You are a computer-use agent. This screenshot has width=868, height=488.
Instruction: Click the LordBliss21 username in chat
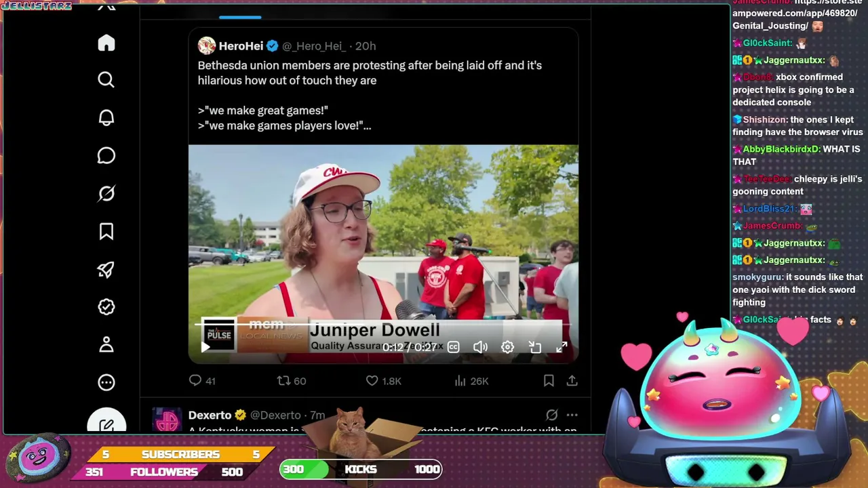click(769, 209)
